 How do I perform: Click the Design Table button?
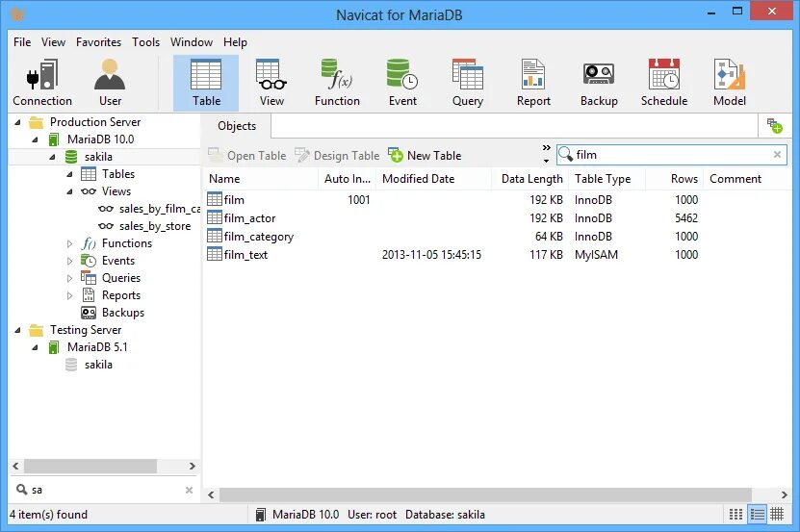click(x=337, y=156)
